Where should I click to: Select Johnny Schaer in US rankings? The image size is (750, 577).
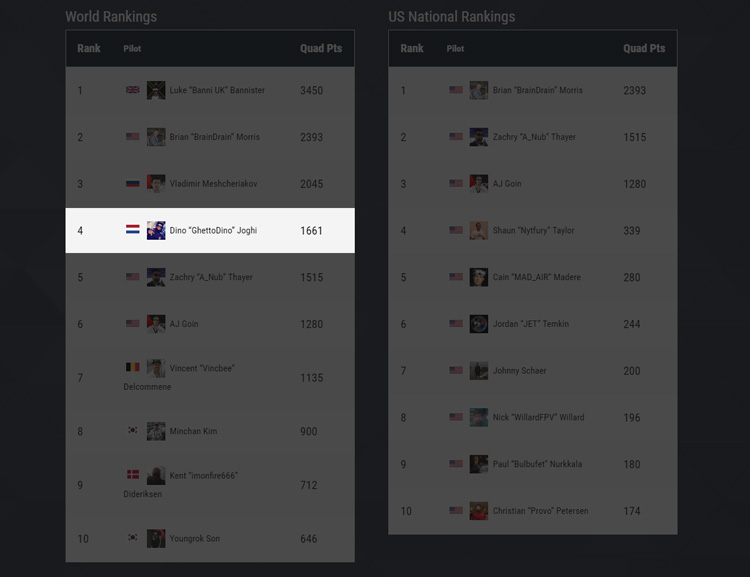(519, 371)
